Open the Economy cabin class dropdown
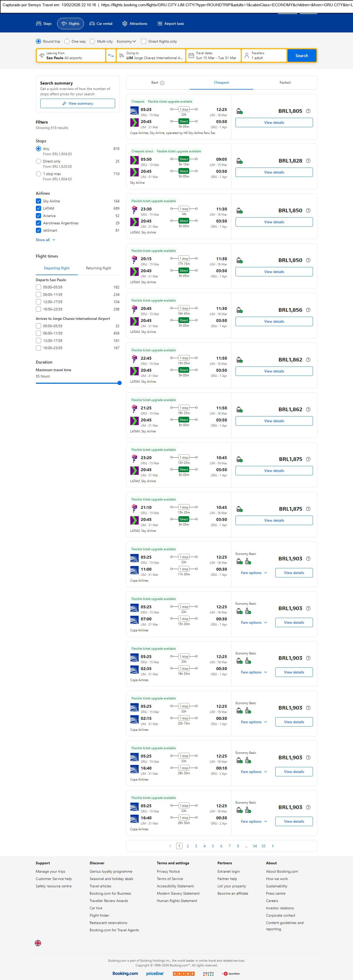Viewport: 353px width, 980px height. click(126, 41)
